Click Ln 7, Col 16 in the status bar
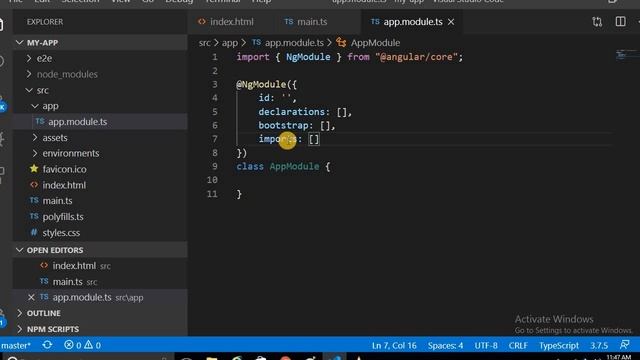This screenshot has width=640, height=360. pos(394,345)
